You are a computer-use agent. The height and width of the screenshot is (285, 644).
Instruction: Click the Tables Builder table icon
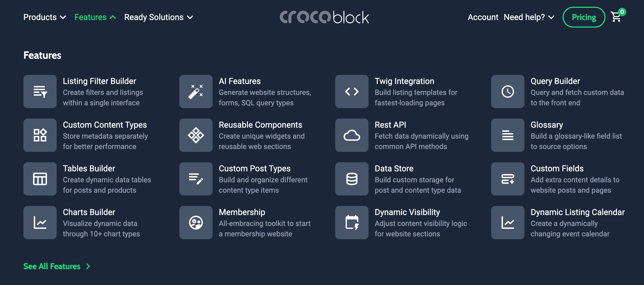[x=40, y=179]
